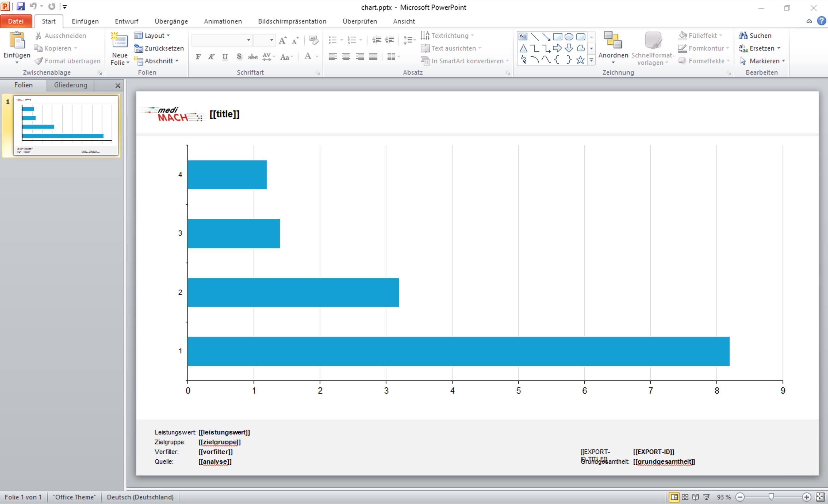The image size is (828, 504).
Task: Select slide 1 thumbnail
Action: (66, 125)
